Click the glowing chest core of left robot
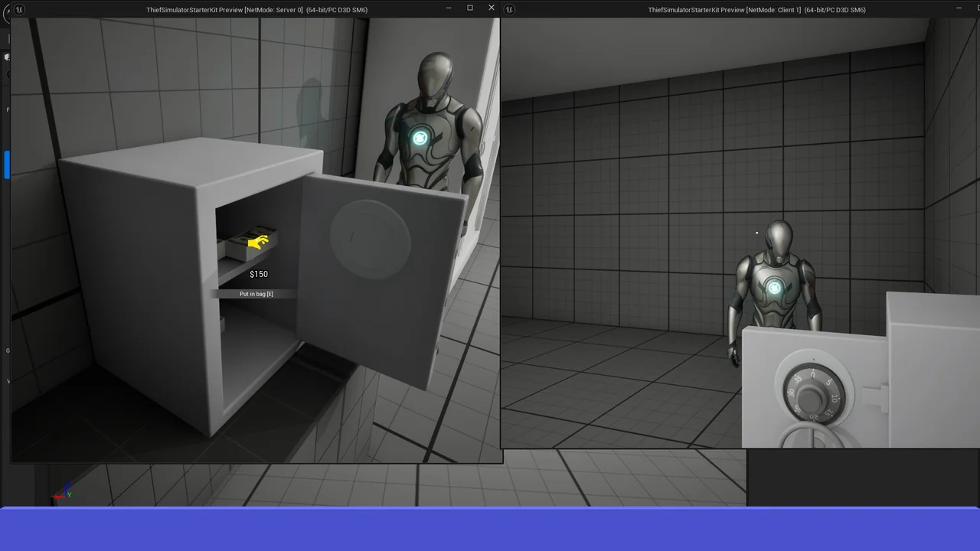This screenshot has width=980, height=551. coord(420,138)
